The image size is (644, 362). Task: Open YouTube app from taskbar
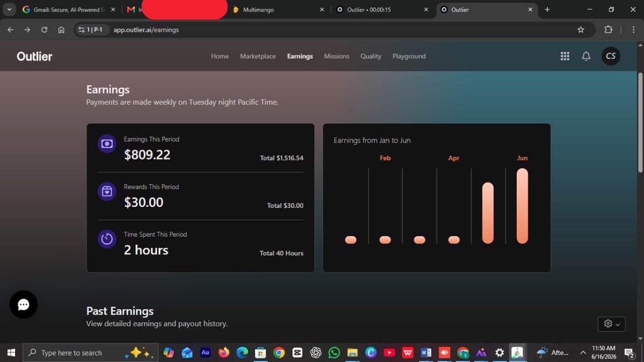point(389,352)
